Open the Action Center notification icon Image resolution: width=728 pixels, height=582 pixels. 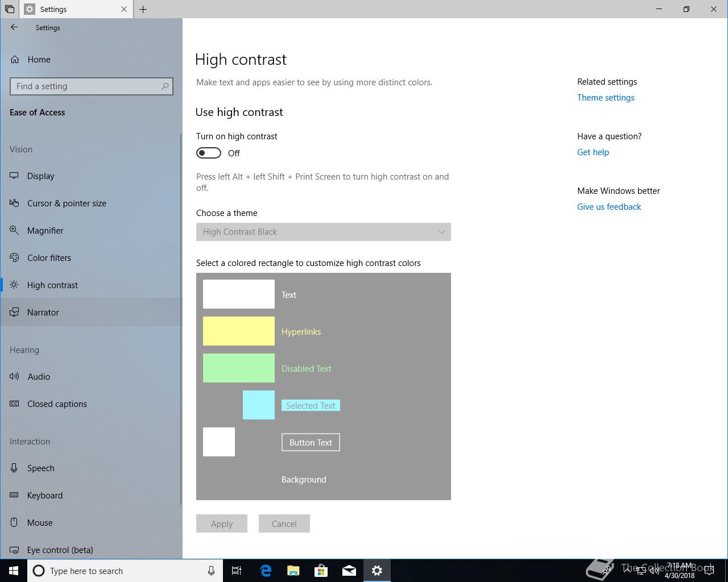(709, 571)
